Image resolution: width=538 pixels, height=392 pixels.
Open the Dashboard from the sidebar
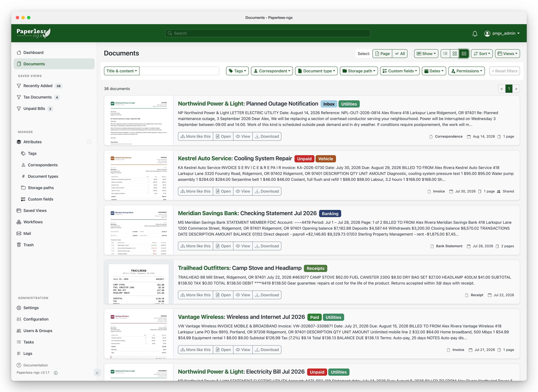[54, 52]
